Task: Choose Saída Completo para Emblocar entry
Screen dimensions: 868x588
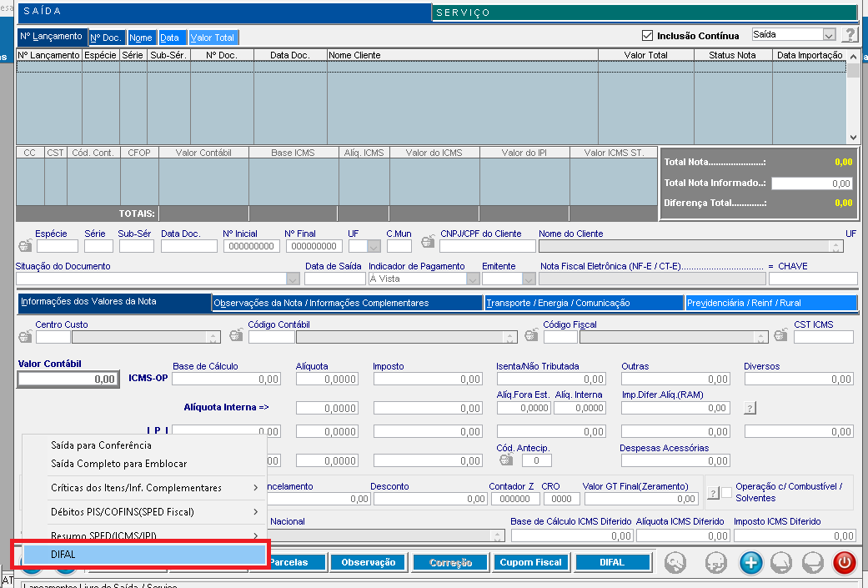Action: (x=119, y=464)
